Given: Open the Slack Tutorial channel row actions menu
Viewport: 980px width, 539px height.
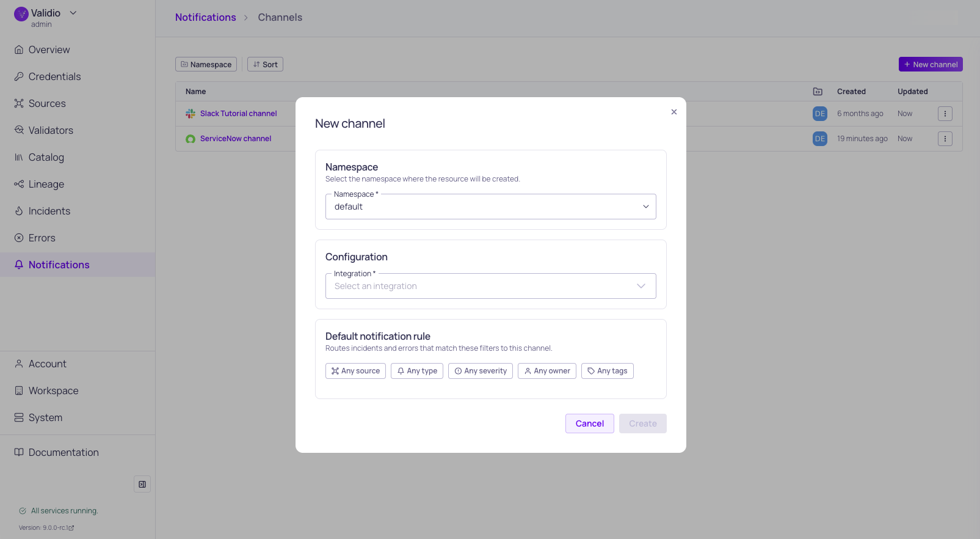Looking at the screenshot, I should 945,114.
